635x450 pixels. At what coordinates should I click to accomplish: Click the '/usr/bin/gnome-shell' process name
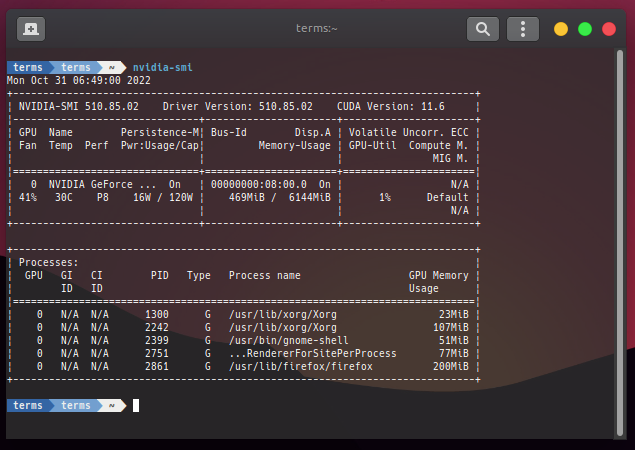pyautogui.click(x=289, y=340)
